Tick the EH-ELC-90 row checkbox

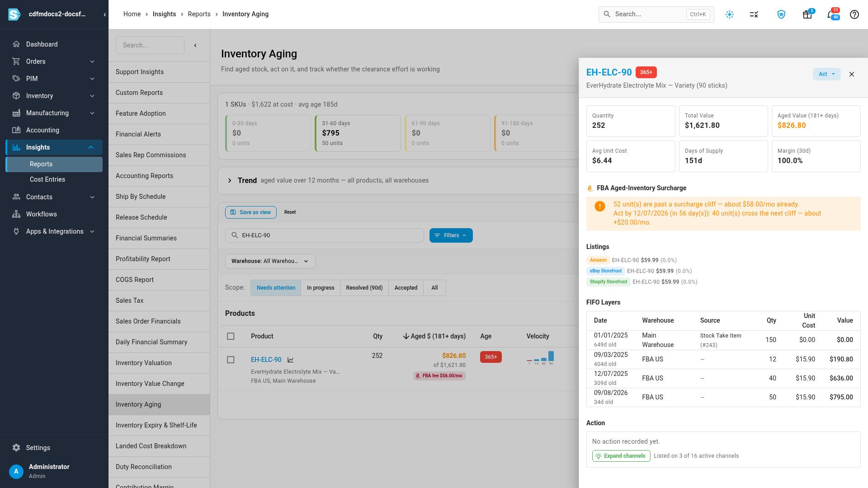pyautogui.click(x=231, y=360)
